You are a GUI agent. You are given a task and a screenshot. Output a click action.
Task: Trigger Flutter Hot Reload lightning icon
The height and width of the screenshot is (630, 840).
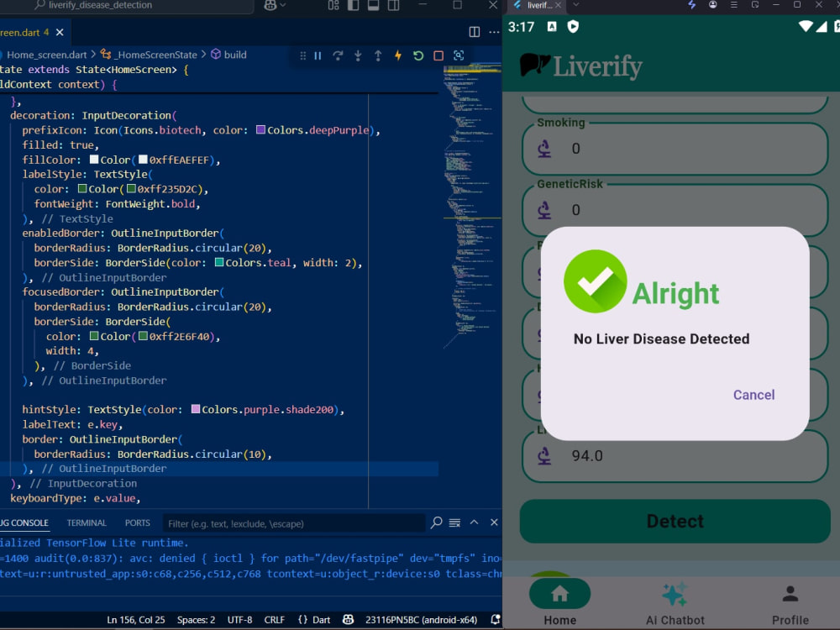(398, 55)
